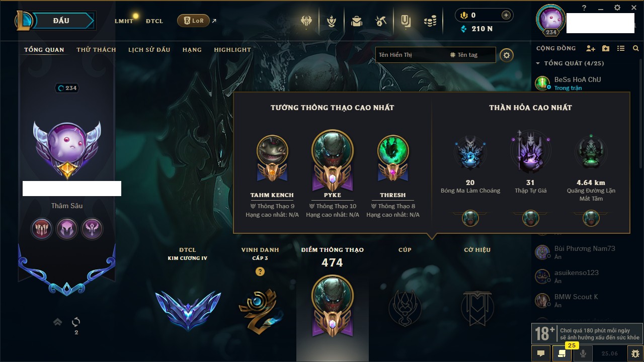Toggle the microphone mute button

[x=583, y=353]
